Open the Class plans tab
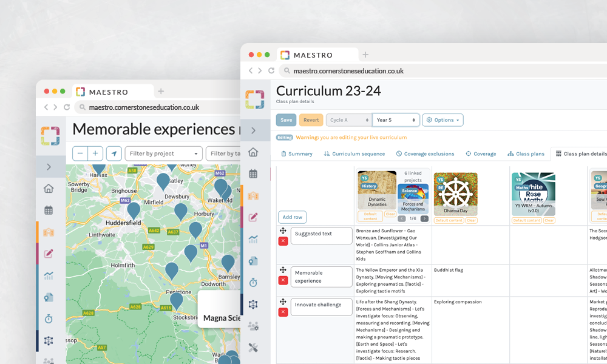This screenshot has height=364, width=607. pyautogui.click(x=526, y=154)
